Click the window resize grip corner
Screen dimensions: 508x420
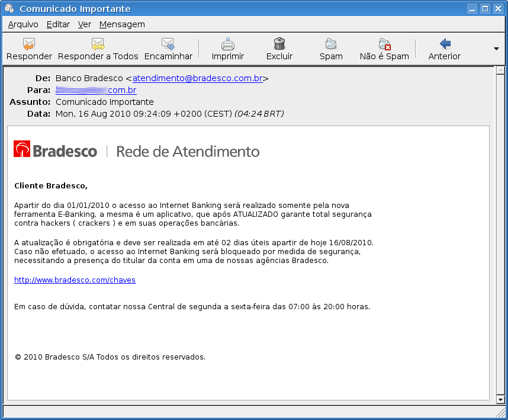pyautogui.click(x=500, y=412)
